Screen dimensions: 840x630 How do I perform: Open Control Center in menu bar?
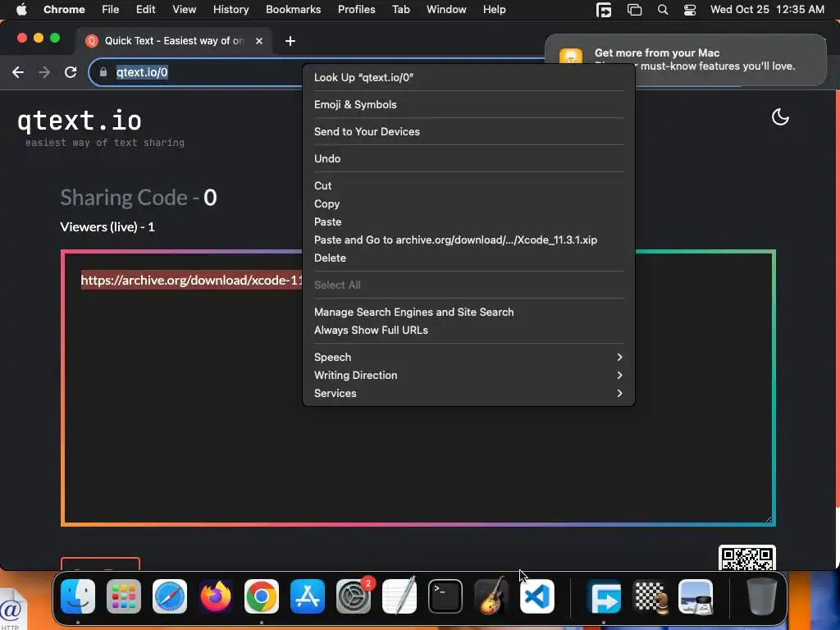pyautogui.click(x=689, y=9)
